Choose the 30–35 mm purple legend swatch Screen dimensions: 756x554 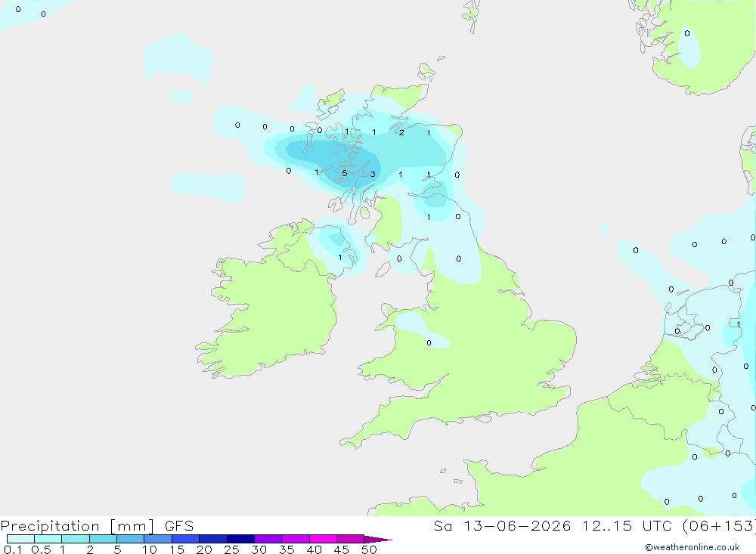click(x=268, y=539)
